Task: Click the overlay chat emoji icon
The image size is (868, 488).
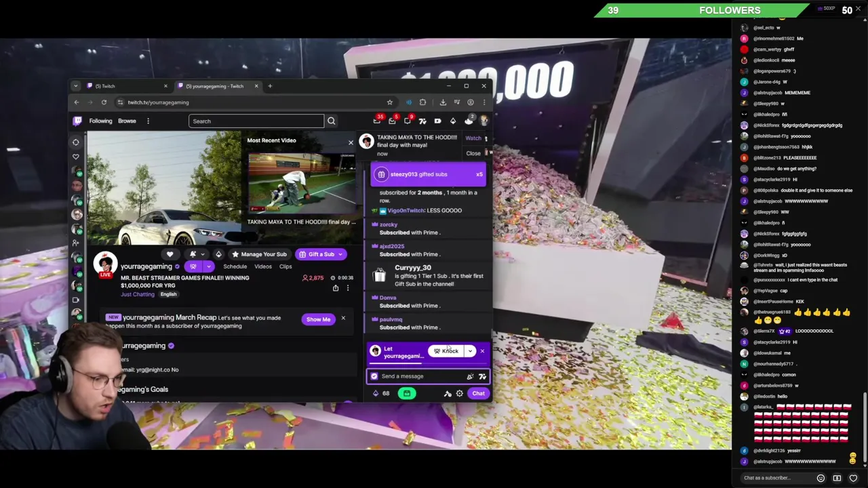Action: (x=821, y=478)
